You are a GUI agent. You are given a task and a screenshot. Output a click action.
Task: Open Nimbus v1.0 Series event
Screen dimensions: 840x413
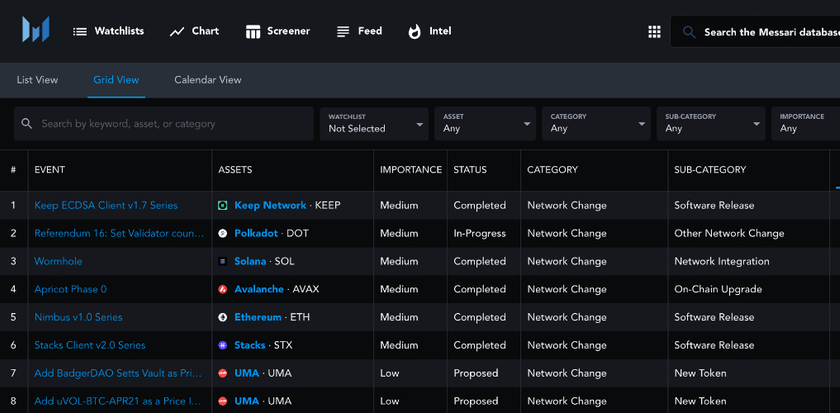coord(78,317)
